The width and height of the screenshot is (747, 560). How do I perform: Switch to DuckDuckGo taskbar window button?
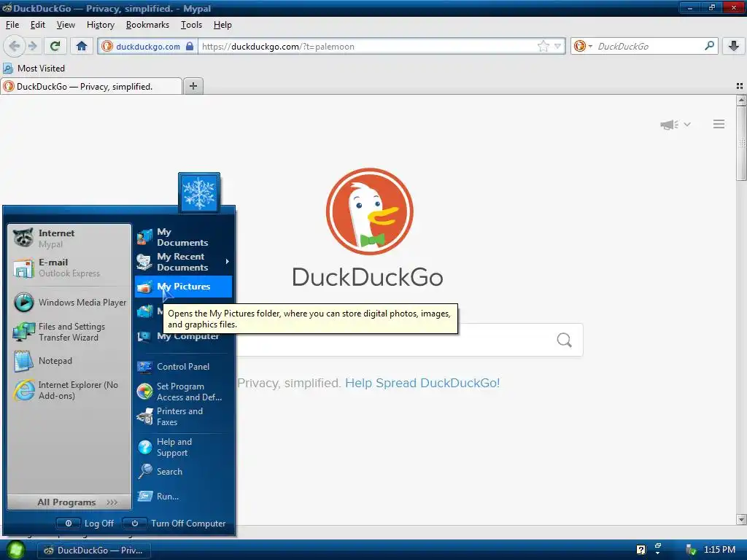(94, 550)
